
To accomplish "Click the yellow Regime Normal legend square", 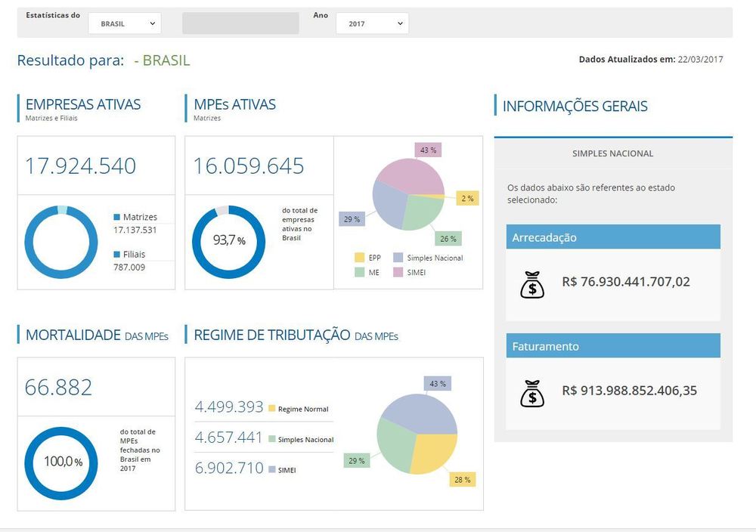I will pyautogui.click(x=271, y=409).
